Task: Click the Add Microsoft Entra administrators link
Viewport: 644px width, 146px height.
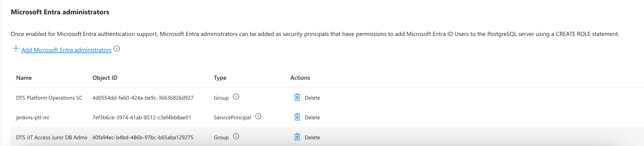Action: pyautogui.click(x=66, y=50)
